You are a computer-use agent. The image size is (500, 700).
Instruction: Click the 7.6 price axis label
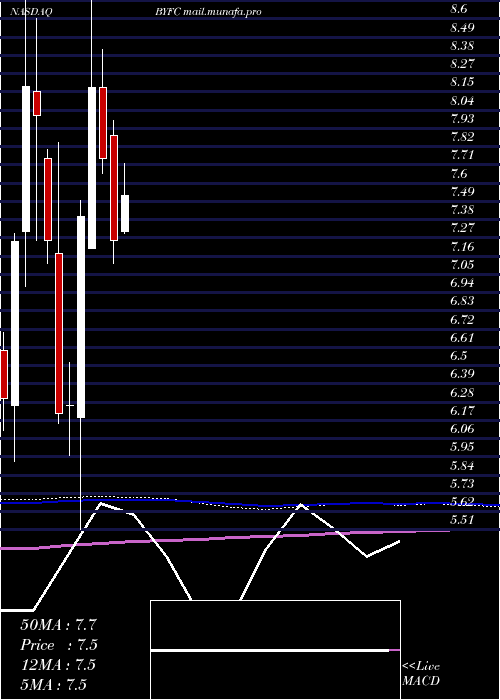(459, 173)
